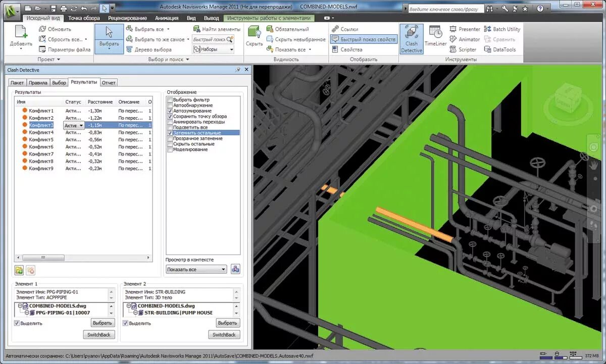Open the Свойства properties panel
Screen dimensions: 606x364
pyautogui.click(x=346, y=49)
